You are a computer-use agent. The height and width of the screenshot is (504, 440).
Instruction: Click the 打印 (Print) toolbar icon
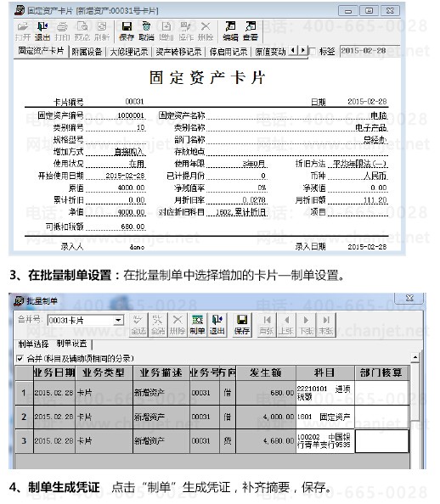click(x=62, y=31)
